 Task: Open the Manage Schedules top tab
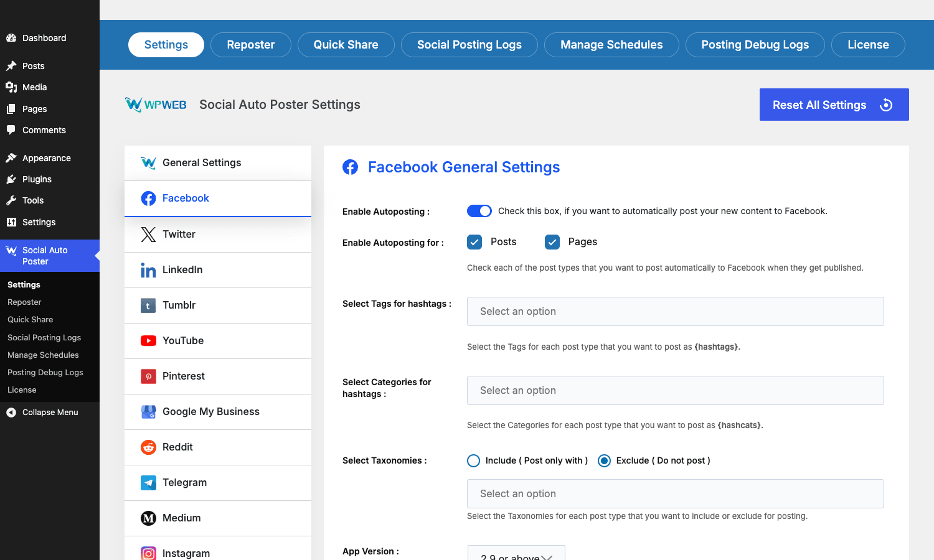[x=611, y=45]
